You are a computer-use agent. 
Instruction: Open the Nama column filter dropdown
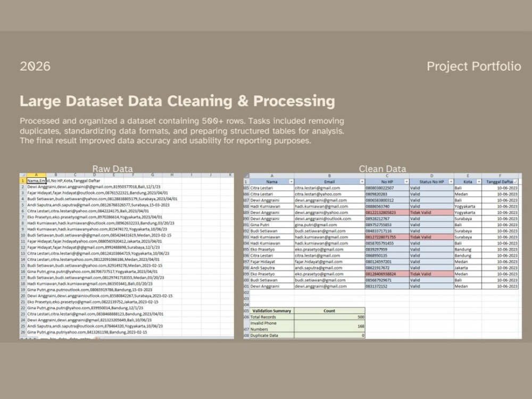pos(291,182)
